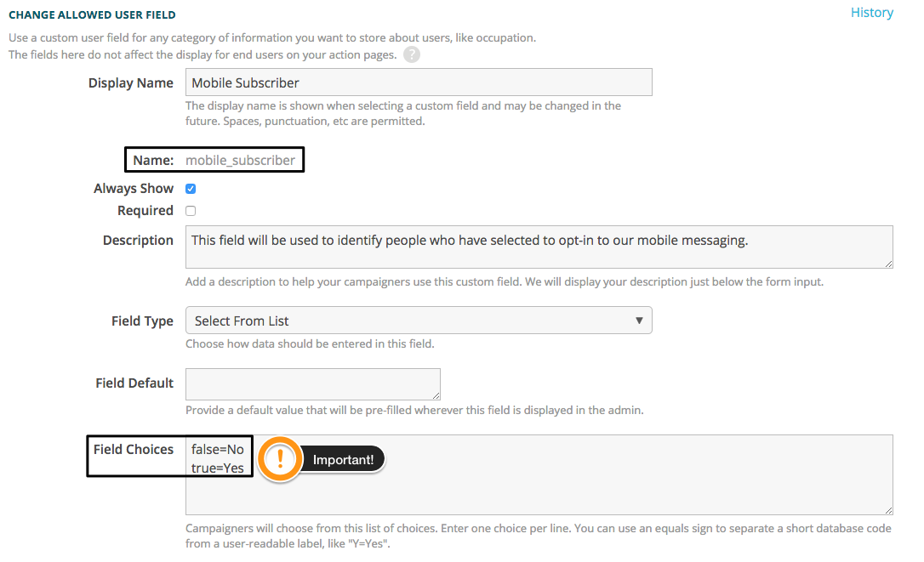924x562 pixels.
Task: Click the Important! alert badge
Action: [344, 459]
